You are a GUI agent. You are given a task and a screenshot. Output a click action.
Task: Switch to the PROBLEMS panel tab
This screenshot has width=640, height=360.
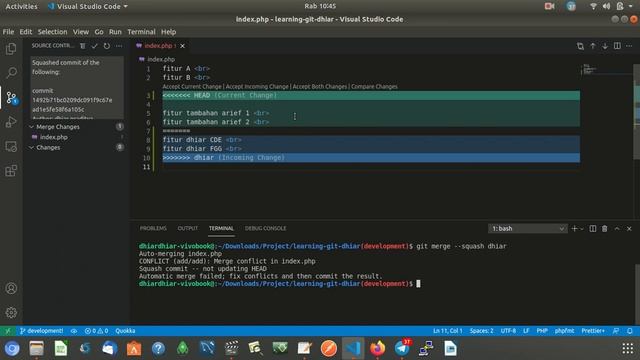(x=153, y=229)
